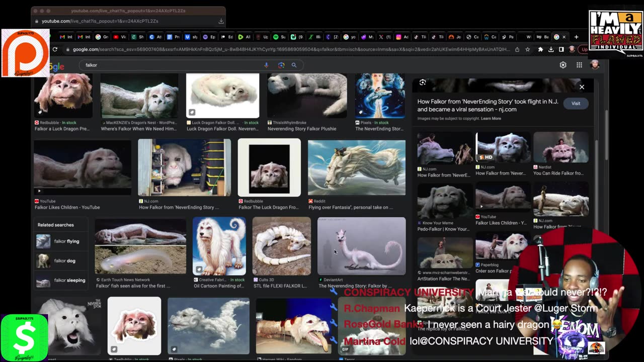This screenshot has height=362, width=644.
Task: Open the Redbubble Falkor a Luck Dragon image
Action: click(63, 96)
